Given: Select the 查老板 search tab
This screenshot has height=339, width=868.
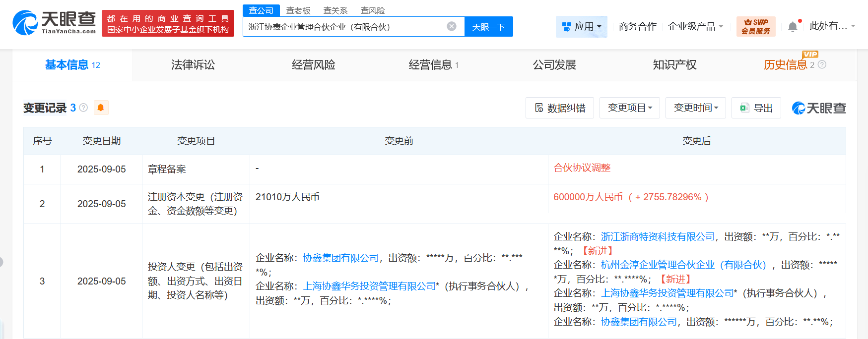Looking at the screenshot, I should tap(298, 10).
